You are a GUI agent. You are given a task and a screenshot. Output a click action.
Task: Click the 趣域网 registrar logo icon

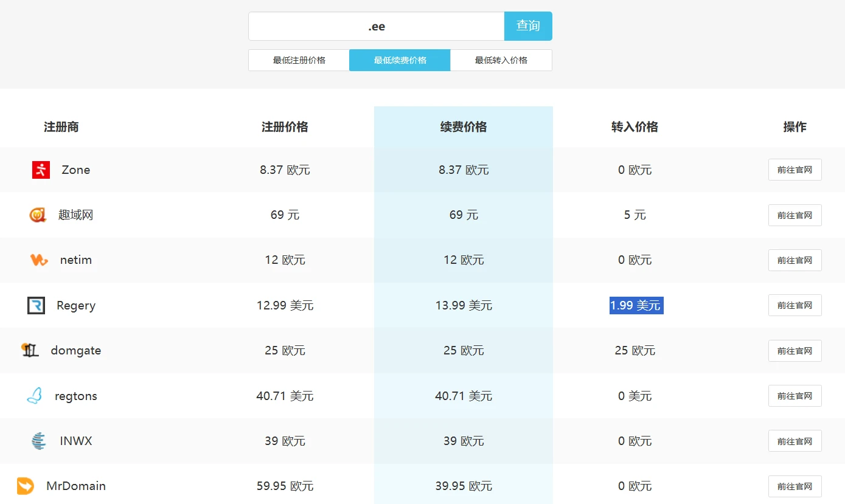(x=38, y=215)
